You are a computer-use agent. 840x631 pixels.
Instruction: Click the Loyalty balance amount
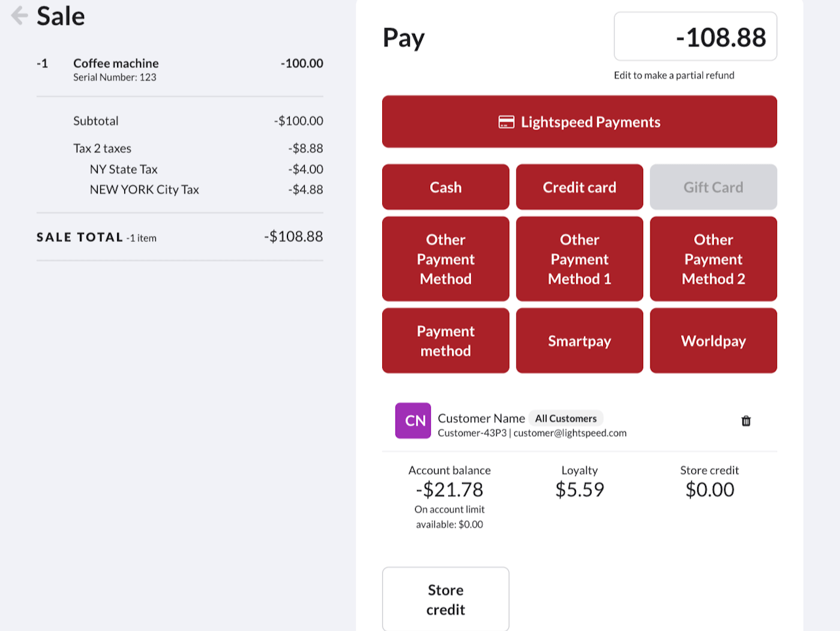point(579,490)
